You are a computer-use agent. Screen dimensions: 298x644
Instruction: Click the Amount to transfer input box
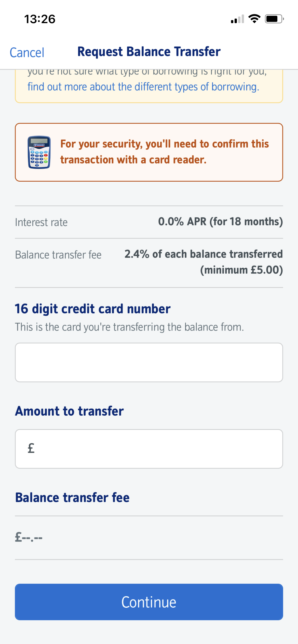pos(149,448)
